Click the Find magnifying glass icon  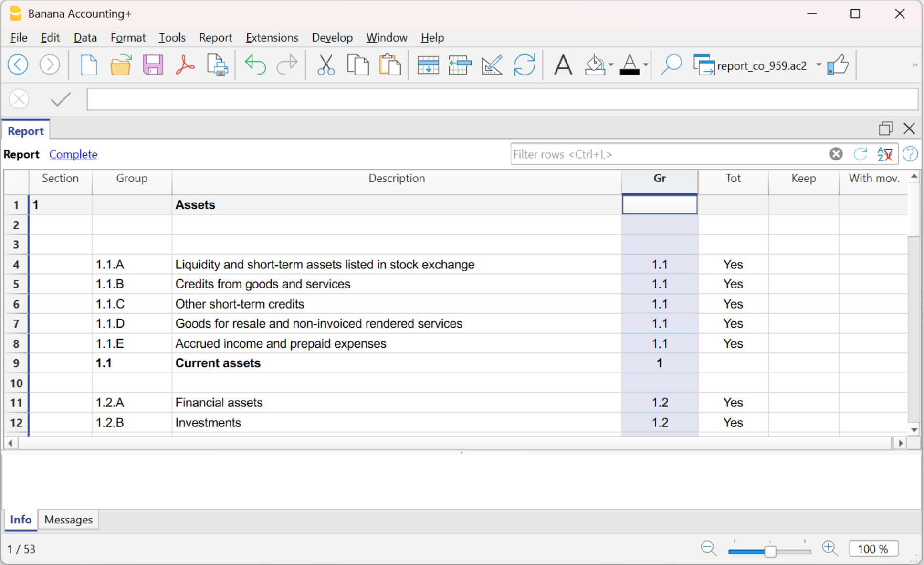point(671,64)
